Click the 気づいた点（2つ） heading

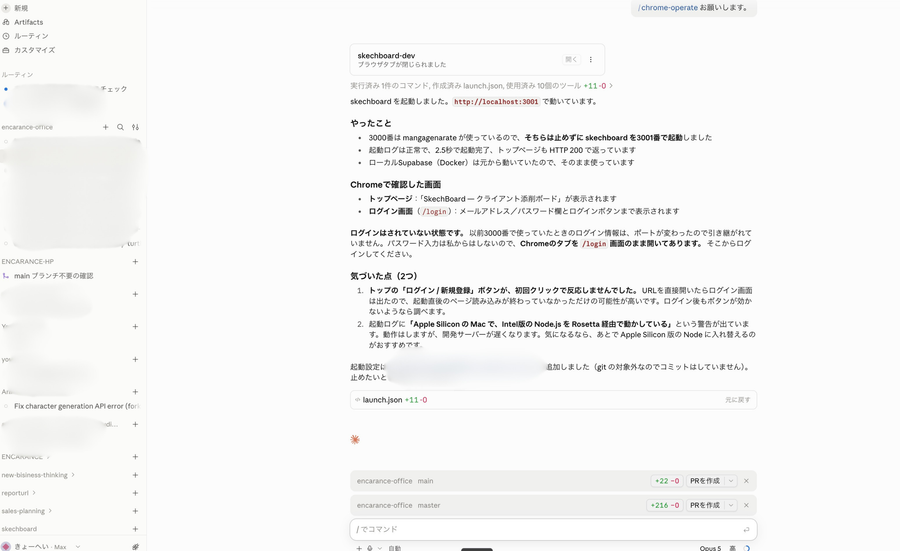384,276
